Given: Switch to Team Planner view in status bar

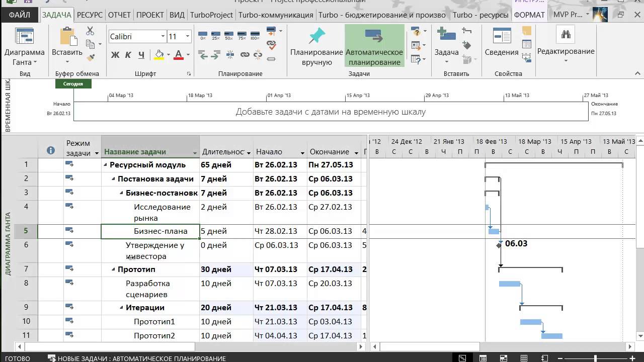Looking at the screenshot, I should click(x=504, y=358).
